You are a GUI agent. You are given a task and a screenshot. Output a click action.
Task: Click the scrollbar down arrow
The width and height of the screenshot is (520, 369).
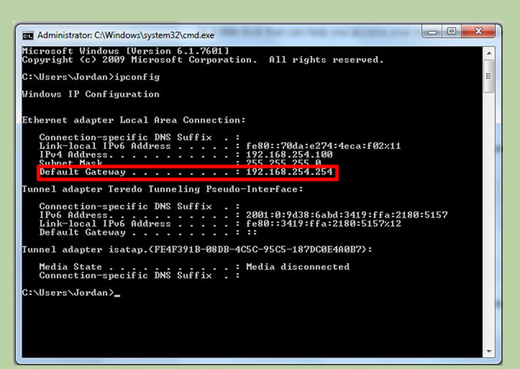489,351
